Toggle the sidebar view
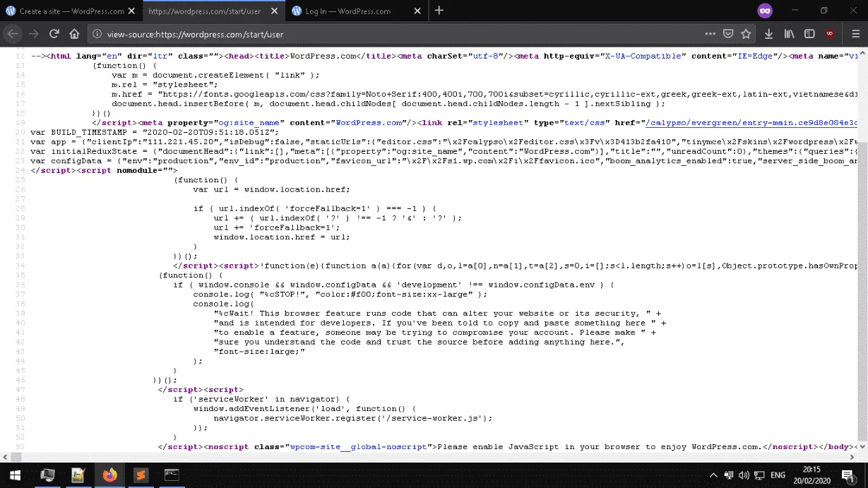868x488 pixels. pos(809,33)
